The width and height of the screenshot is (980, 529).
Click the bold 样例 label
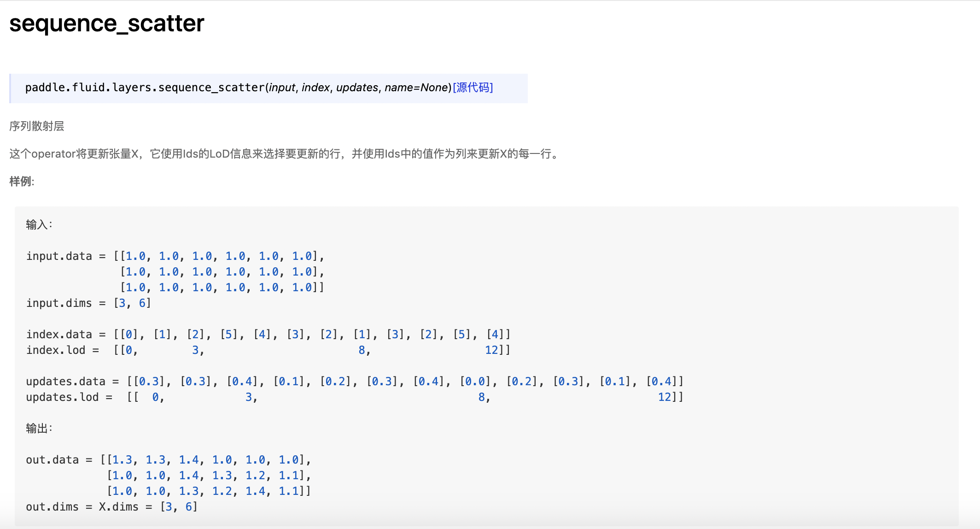point(21,182)
